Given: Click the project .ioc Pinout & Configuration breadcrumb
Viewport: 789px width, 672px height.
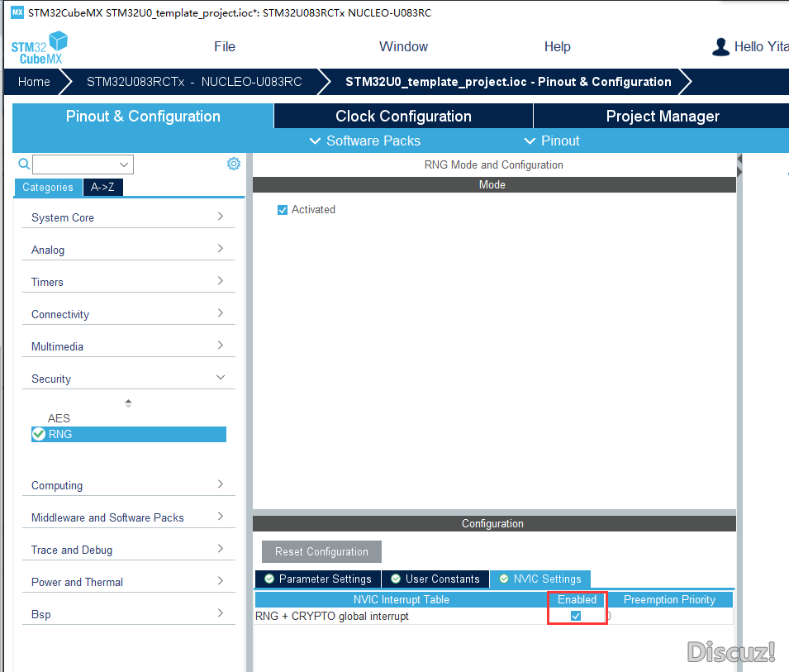Looking at the screenshot, I should [x=508, y=82].
